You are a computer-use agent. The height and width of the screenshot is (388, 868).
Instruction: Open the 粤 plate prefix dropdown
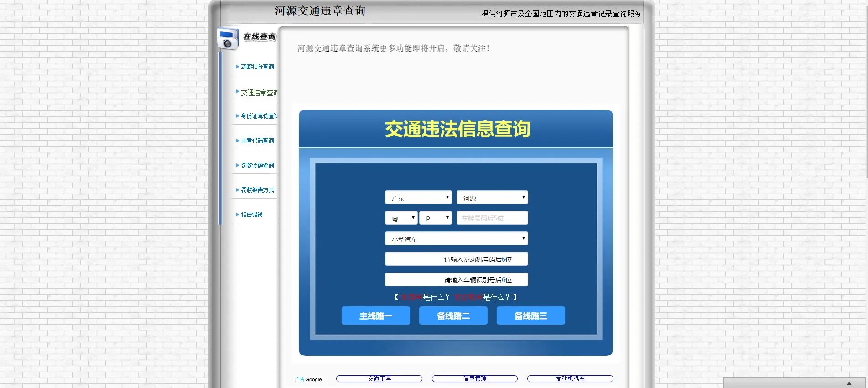click(401, 218)
